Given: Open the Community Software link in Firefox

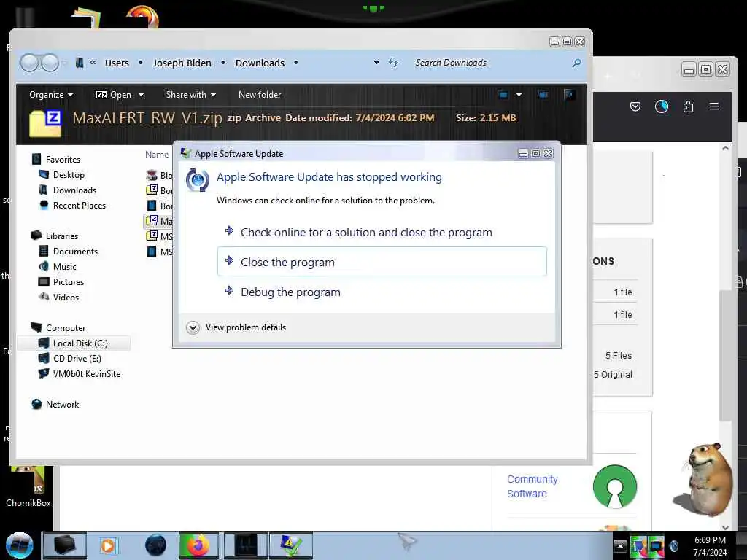Looking at the screenshot, I should pos(532,486).
